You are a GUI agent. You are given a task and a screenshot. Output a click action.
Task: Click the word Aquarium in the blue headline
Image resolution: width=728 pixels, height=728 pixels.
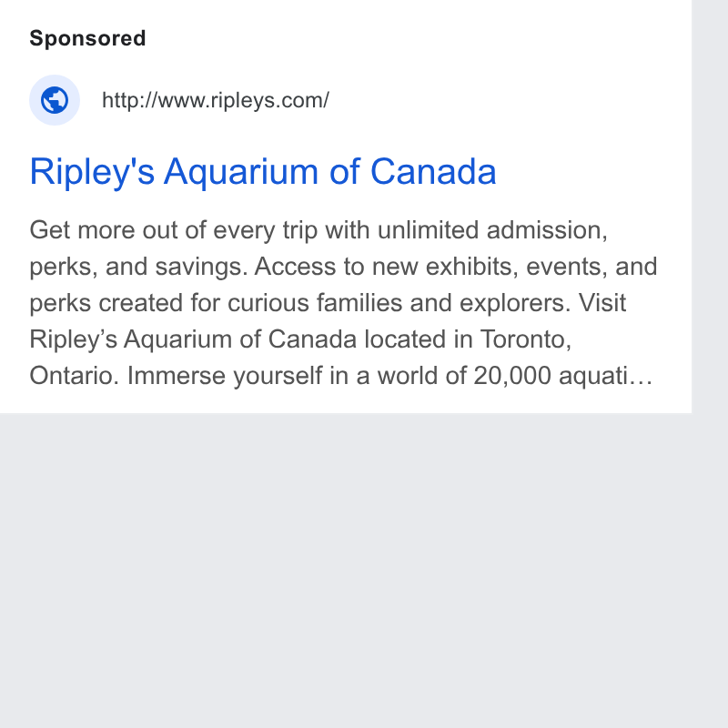coord(241,173)
